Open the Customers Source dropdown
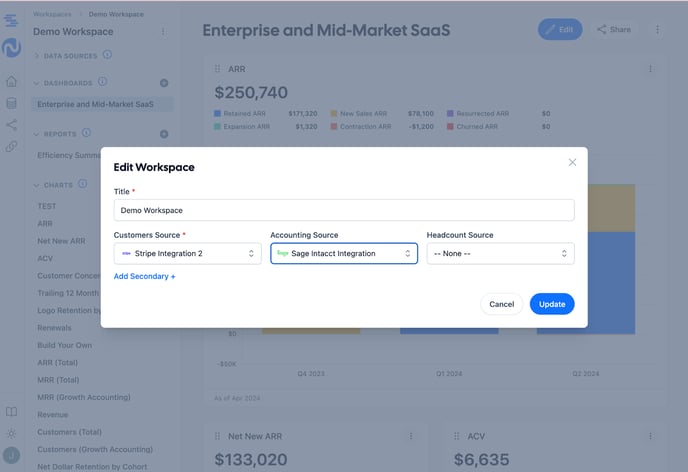Viewport: 688px width, 472px height. [x=187, y=254]
